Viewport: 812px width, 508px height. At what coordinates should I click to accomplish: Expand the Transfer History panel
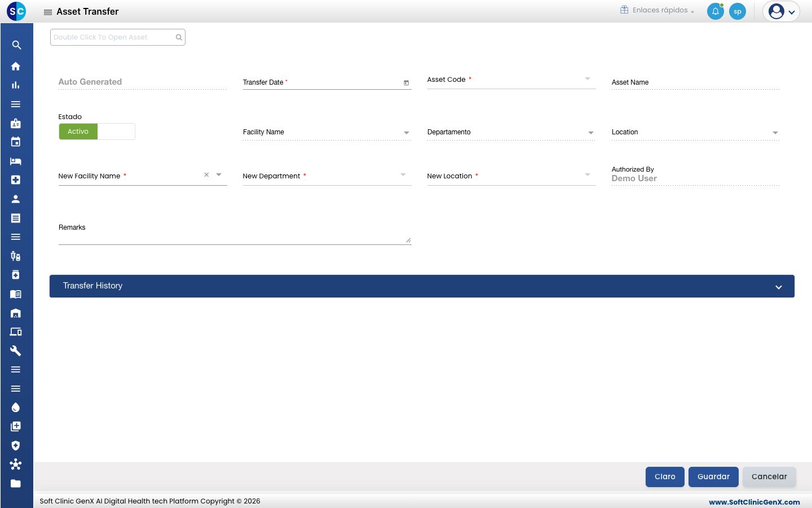pyautogui.click(x=422, y=286)
